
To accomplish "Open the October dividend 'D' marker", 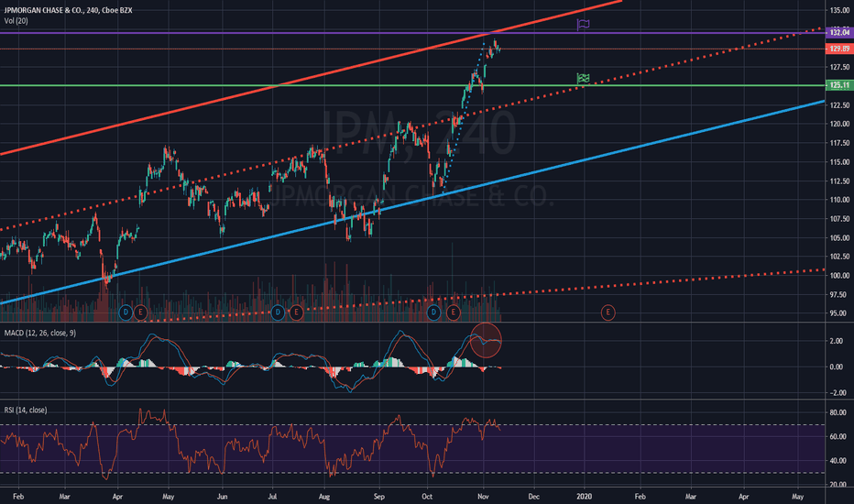I will click(x=433, y=312).
